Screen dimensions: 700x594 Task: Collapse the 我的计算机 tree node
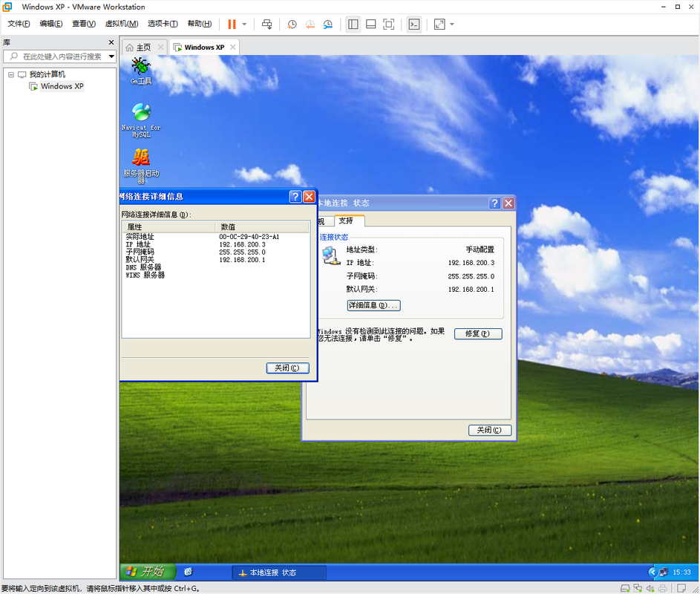coord(10,74)
